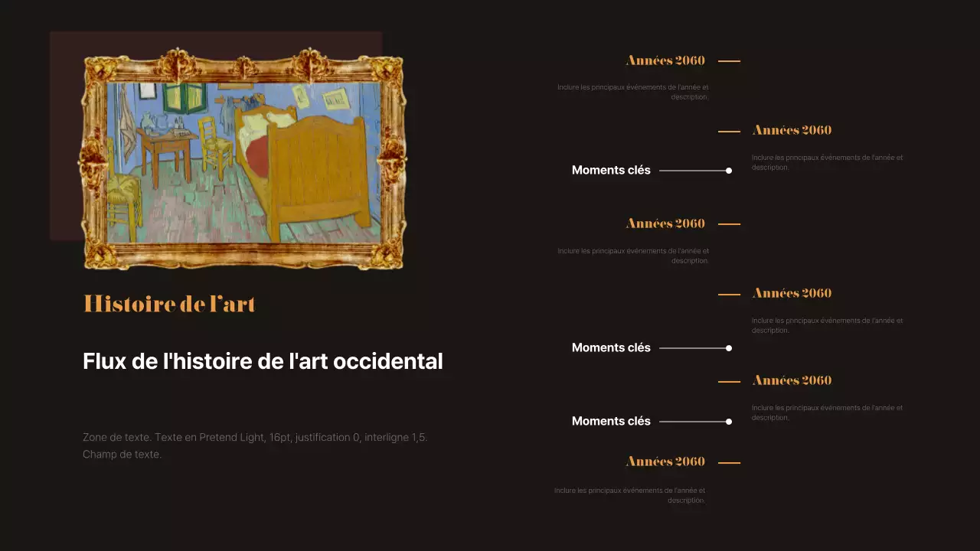Click the first "Moments clés" label
Viewport: 980px width, 551px height.
pyautogui.click(x=611, y=170)
